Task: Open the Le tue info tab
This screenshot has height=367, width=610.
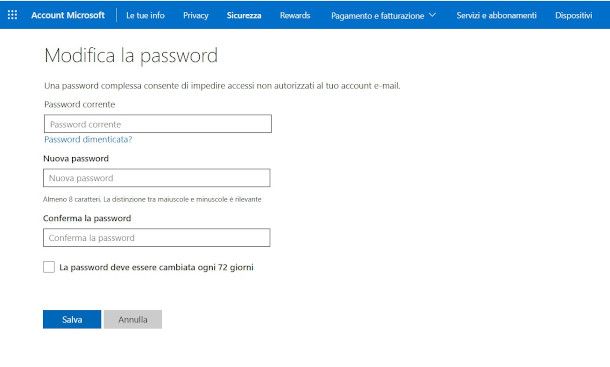Action: click(x=145, y=15)
